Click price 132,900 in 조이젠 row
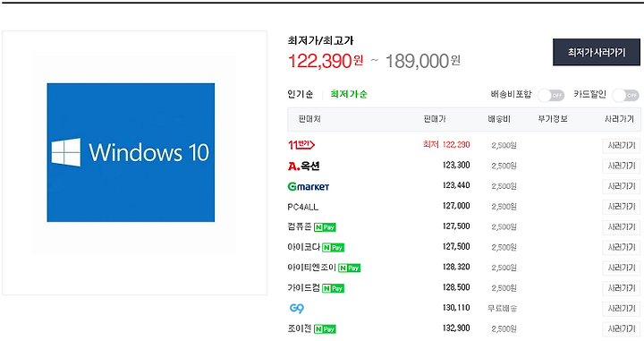 point(456,328)
